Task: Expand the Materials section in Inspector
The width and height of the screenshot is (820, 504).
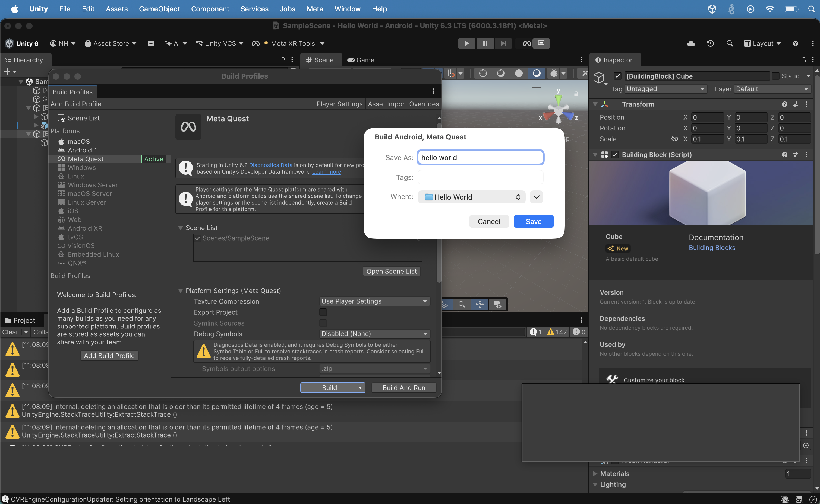Action: point(595,473)
